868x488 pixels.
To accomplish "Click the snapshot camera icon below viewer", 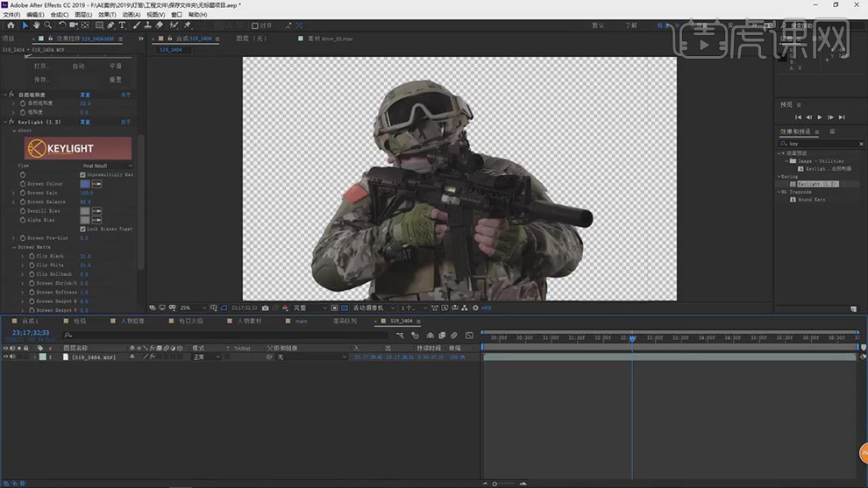I will (x=266, y=308).
